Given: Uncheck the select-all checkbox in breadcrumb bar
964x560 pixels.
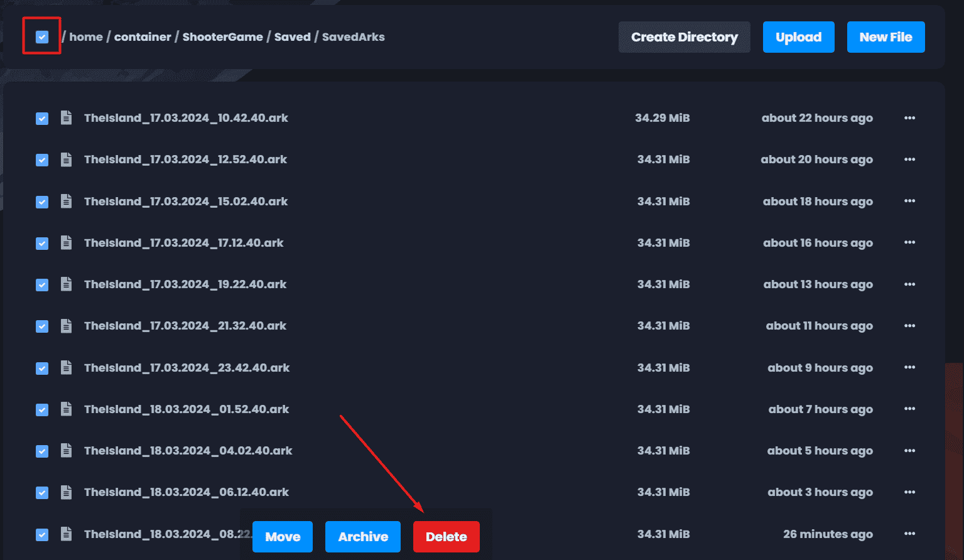Looking at the screenshot, I should pos(42,37).
